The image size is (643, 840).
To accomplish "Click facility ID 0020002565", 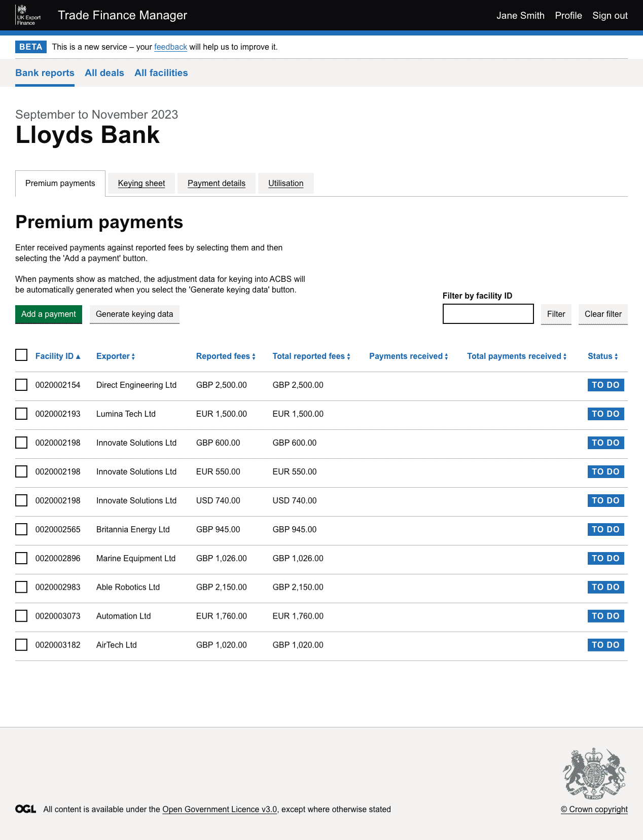I will tap(58, 529).
